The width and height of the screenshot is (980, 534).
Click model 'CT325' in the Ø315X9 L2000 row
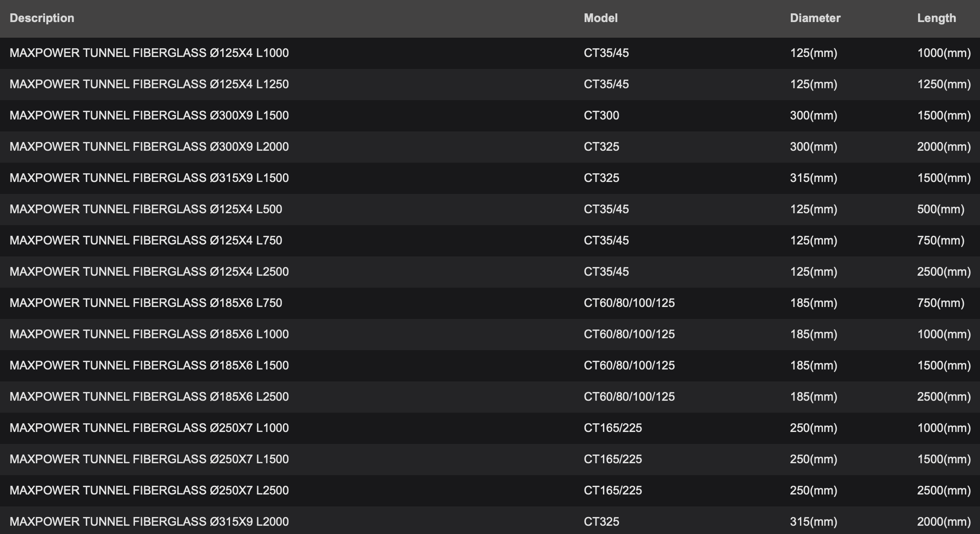602,522
